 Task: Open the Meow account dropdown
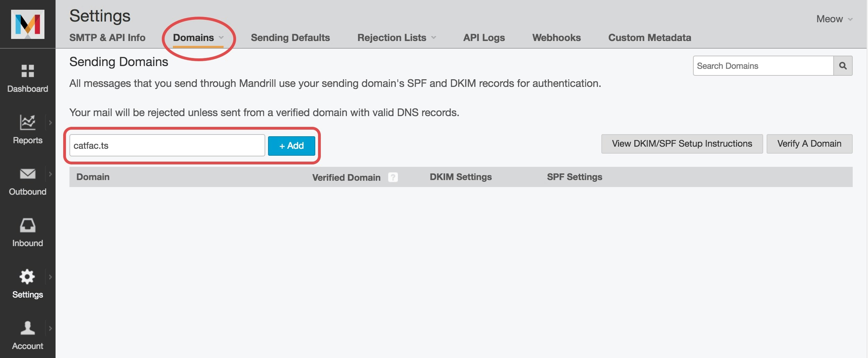click(x=834, y=19)
